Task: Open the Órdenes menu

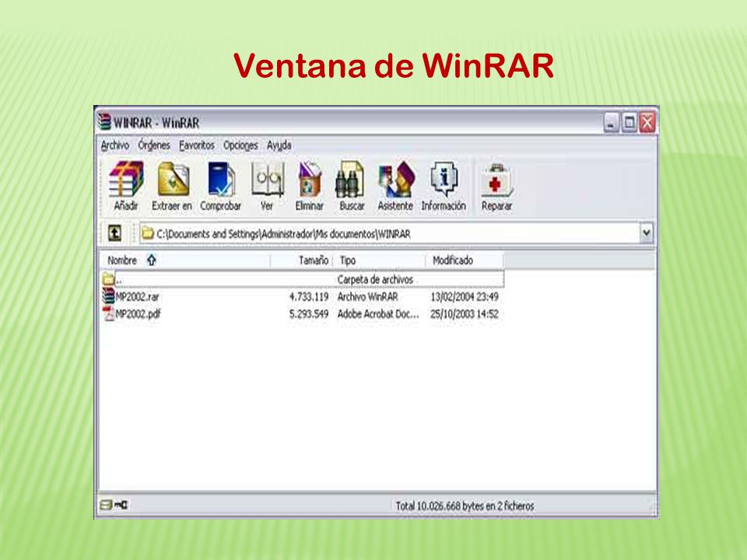Action: click(154, 145)
